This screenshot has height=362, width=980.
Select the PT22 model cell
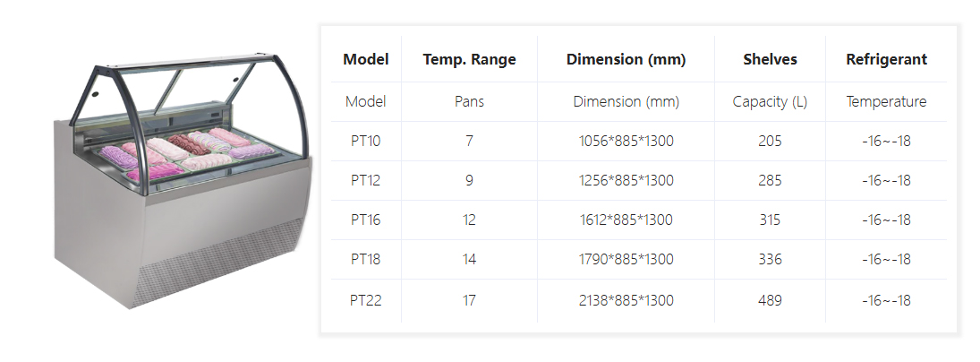click(x=366, y=300)
